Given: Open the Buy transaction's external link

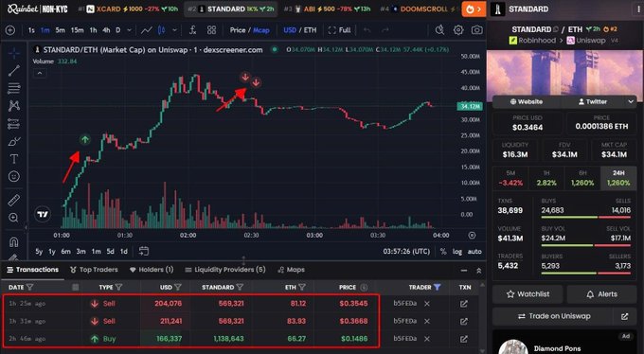Looking at the screenshot, I should pos(464,339).
